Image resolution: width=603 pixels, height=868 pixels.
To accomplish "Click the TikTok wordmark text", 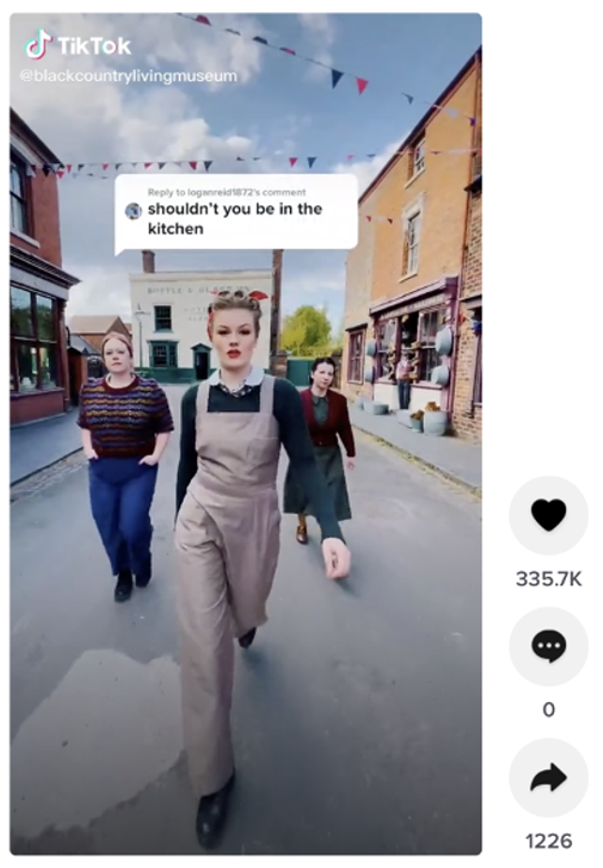I will [94, 45].
